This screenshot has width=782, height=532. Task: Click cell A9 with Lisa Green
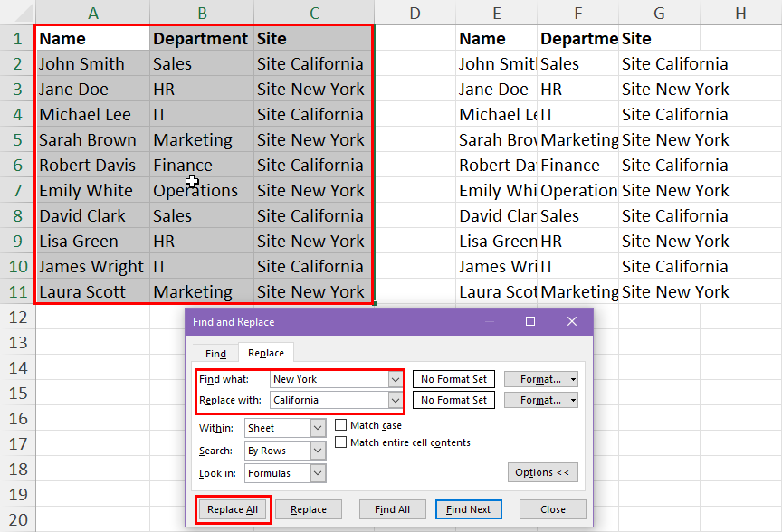click(x=92, y=241)
